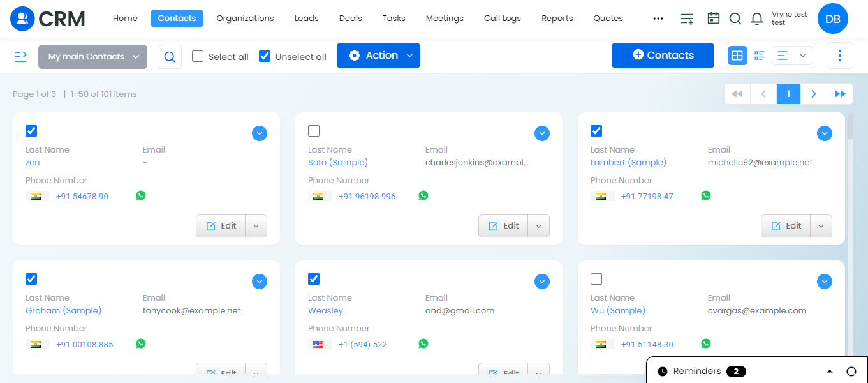Click the CRM logo icon

(23, 19)
